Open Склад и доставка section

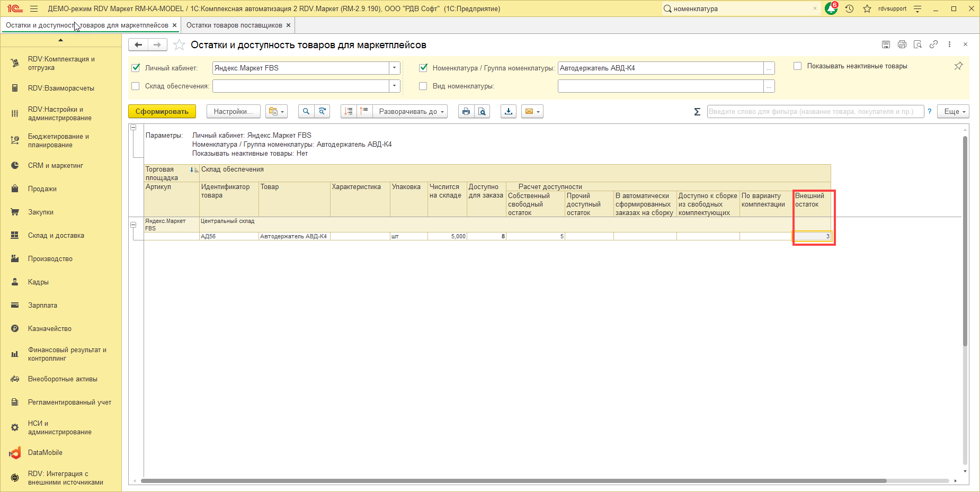(x=56, y=236)
